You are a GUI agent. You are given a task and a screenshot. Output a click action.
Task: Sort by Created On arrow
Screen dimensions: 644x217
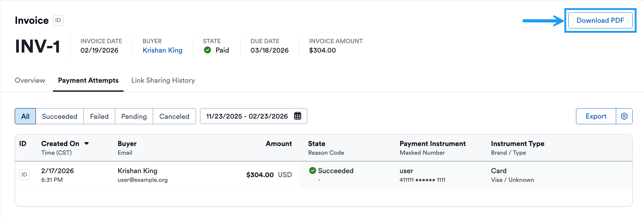point(87,144)
